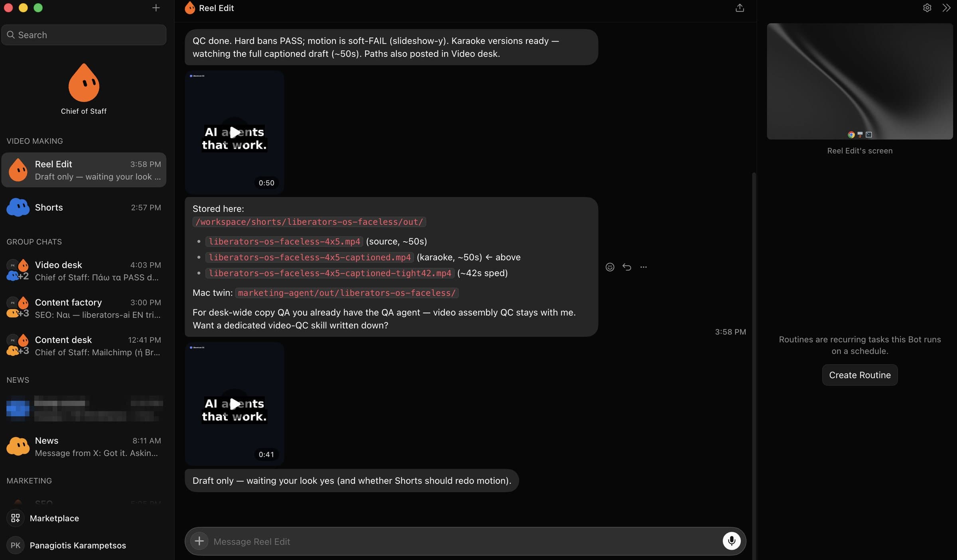Click liberators-os-faceless-4x5.mp4 file name
The height and width of the screenshot is (560, 957).
pyautogui.click(x=284, y=241)
